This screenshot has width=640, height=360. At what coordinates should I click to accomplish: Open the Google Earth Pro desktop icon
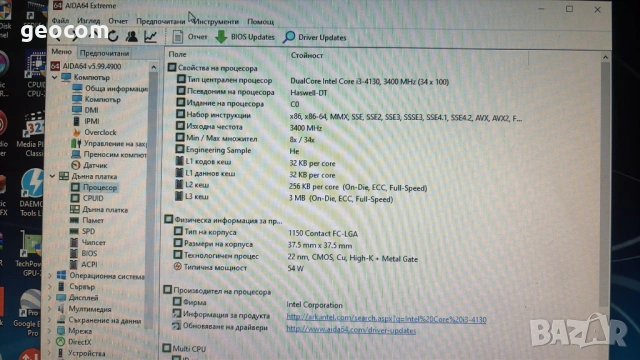[x=27, y=313]
